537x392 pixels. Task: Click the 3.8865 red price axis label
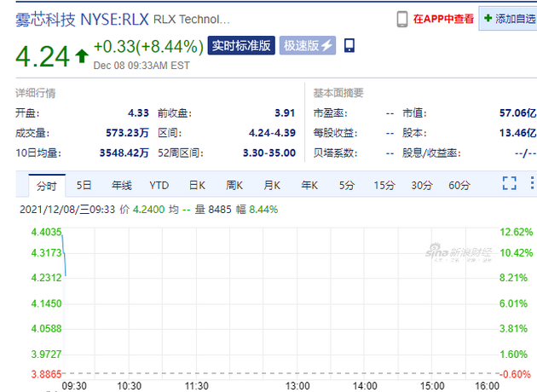46,374
